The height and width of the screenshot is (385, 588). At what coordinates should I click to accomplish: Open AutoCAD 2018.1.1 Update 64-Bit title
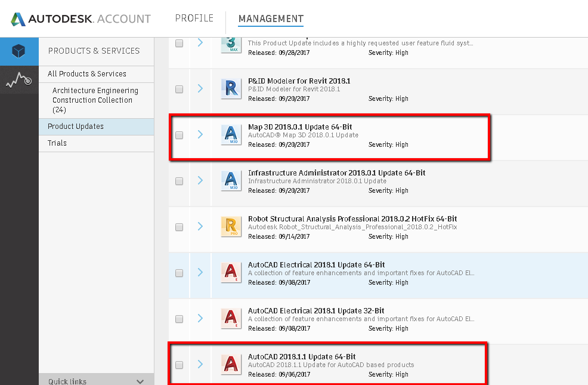click(x=302, y=356)
